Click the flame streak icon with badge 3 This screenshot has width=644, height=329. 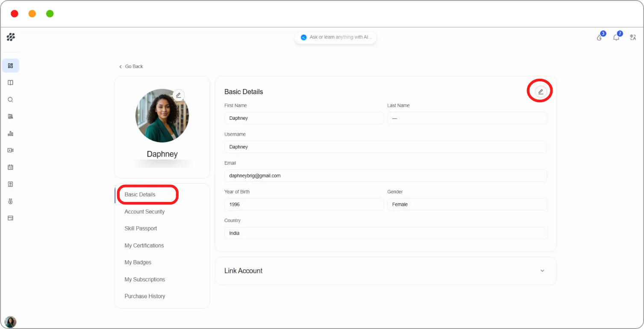pyautogui.click(x=600, y=37)
